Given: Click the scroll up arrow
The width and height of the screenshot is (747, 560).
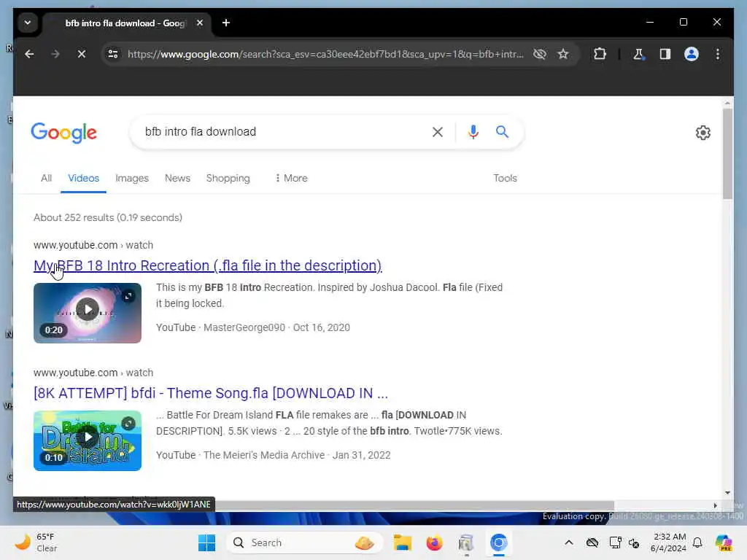Looking at the screenshot, I should click(727, 103).
